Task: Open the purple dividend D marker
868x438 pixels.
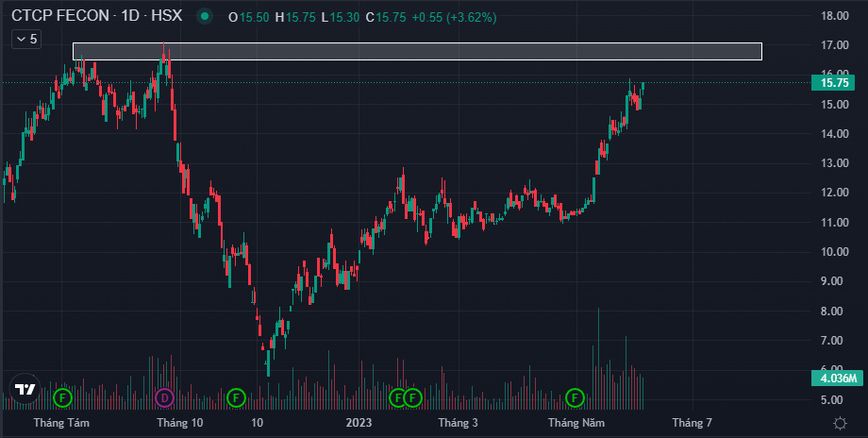Action: (x=164, y=397)
